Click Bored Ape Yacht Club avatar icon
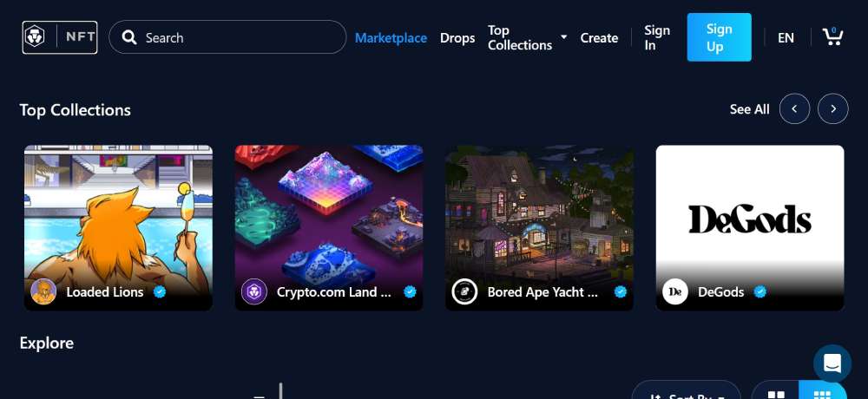Viewport: 868px width, 399px height. coord(464,291)
